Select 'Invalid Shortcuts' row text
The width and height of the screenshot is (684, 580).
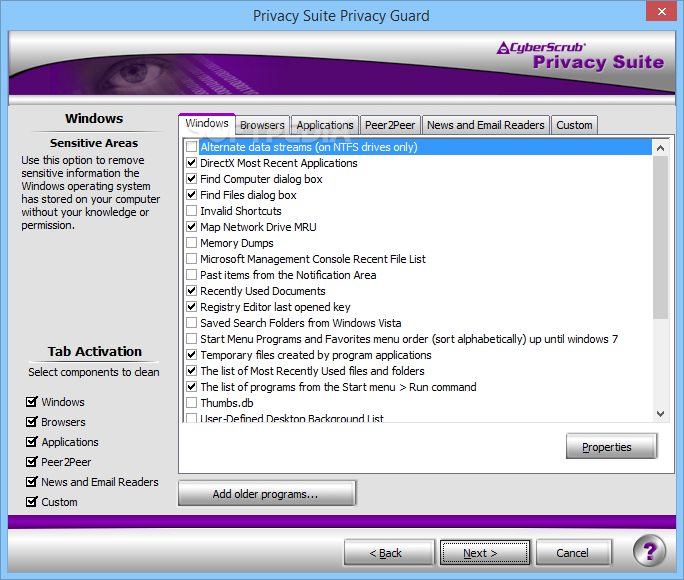pyautogui.click(x=241, y=211)
